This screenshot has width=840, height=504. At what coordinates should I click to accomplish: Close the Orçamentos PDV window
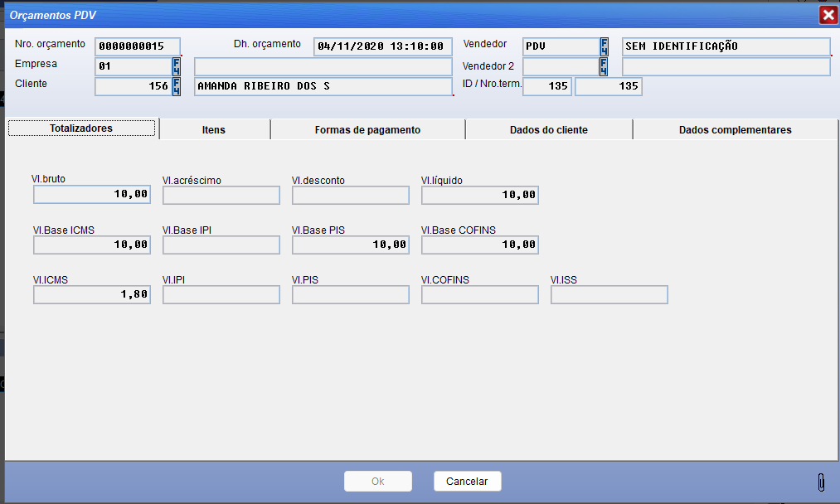(828, 15)
